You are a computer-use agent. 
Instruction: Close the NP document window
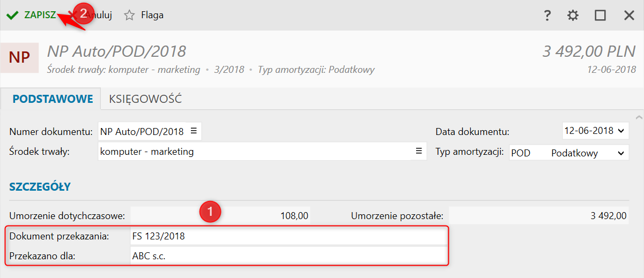point(629,16)
